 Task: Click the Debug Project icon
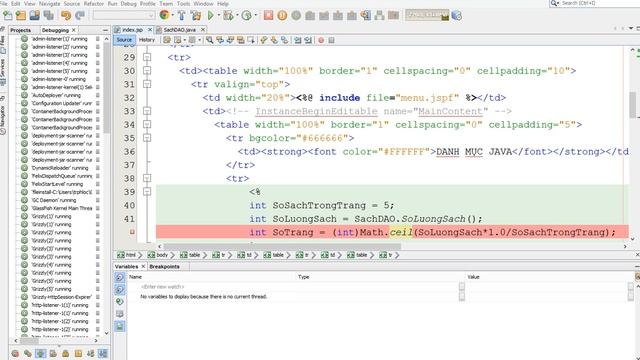[228, 16]
